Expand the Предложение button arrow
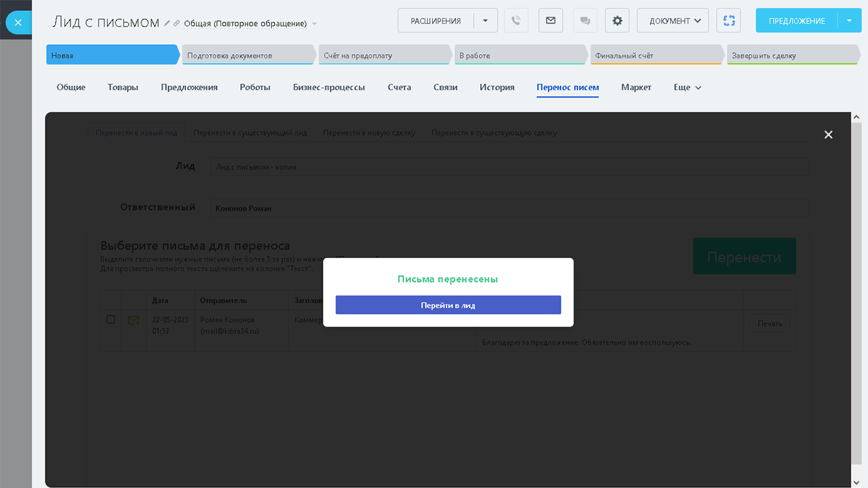This screenshot has width=868, height=488. pos(849,20)
